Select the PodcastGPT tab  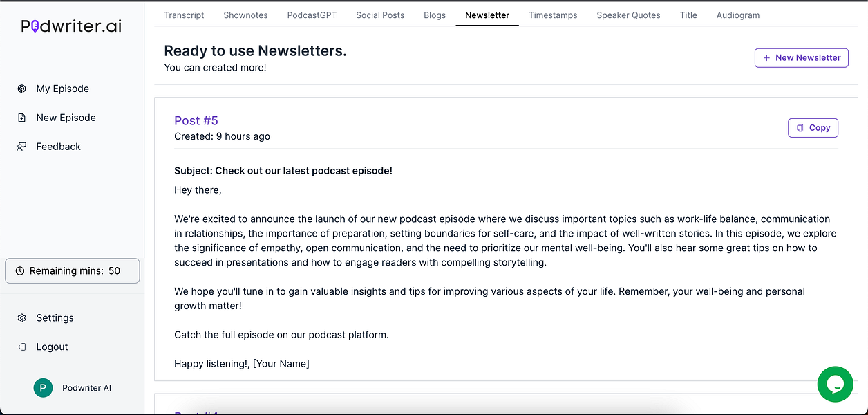(x=312, y=15)
